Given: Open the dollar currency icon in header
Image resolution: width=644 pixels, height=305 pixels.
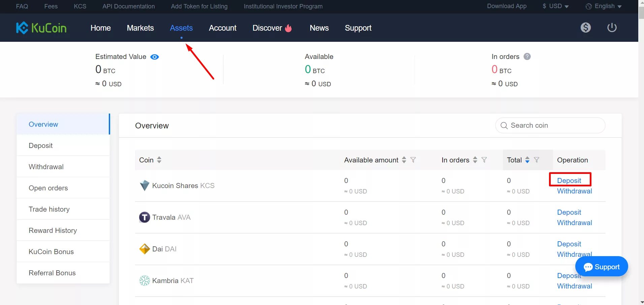Looking at the screenshot, I should click(586, 28).
